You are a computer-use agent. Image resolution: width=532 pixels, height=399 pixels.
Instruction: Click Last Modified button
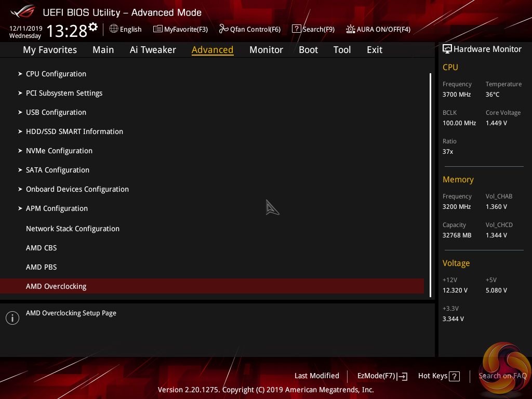click(316, 376)
